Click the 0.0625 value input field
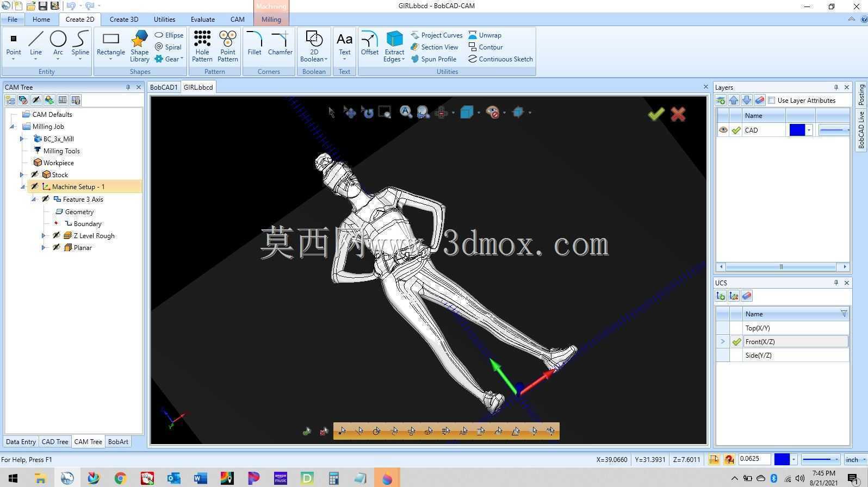The width and height of the screenshot is (868, 487). tap(754, 459)
